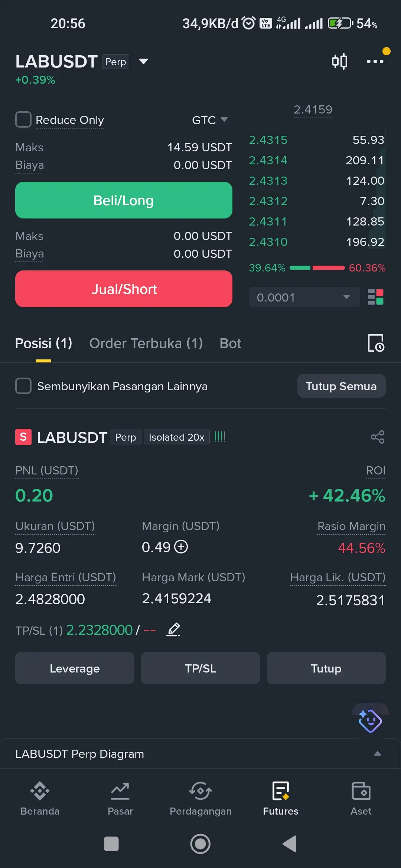
Task: Open the Perdagangan trading tab
Action: point(200,799)
